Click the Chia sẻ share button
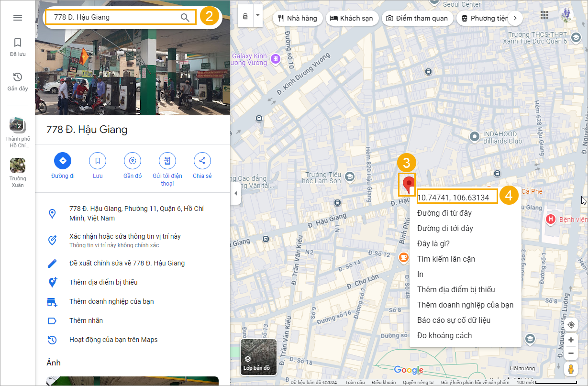This screenshot has width=588, height=386. click(202, 165)
